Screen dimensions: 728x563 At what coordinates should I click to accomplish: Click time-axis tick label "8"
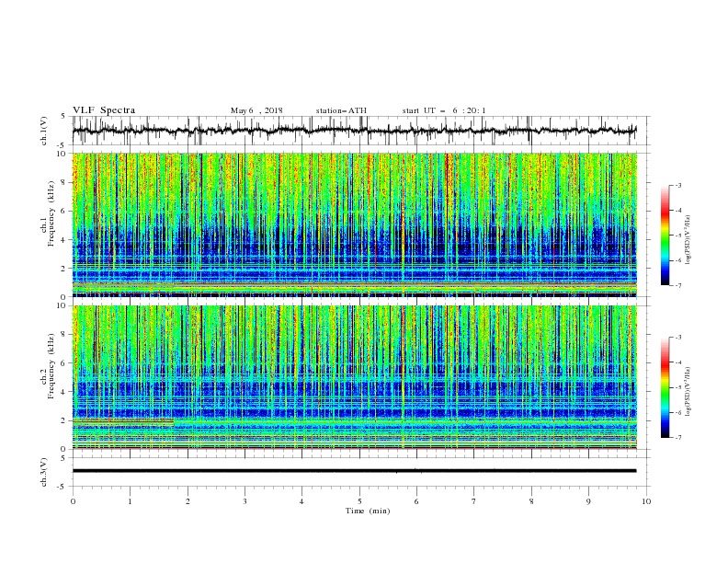tap(531, 501)
